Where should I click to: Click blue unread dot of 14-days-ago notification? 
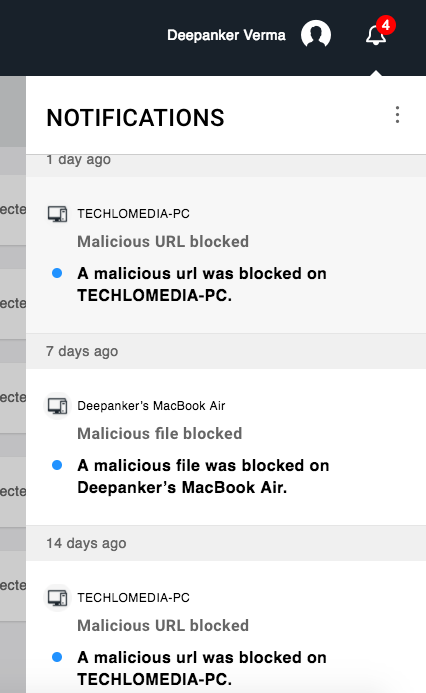pos(57,657)
